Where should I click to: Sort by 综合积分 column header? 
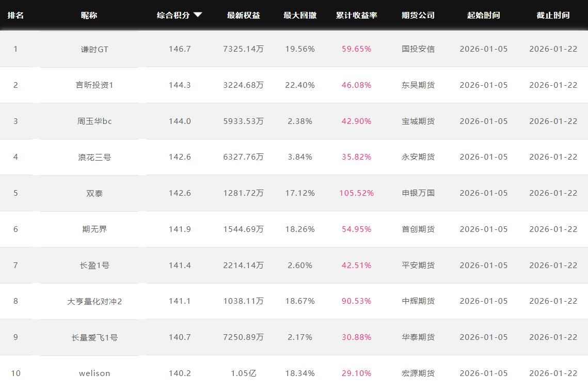[173, 15]
